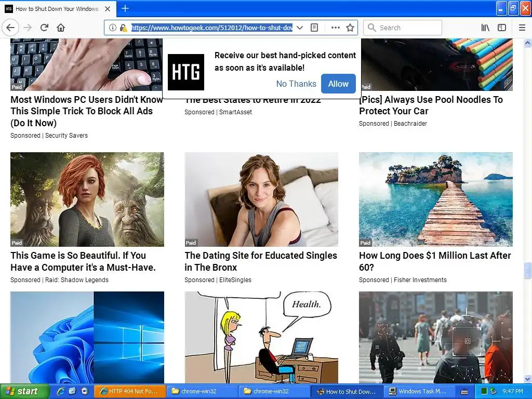Open page actions three-dot menu

[335, 28]
